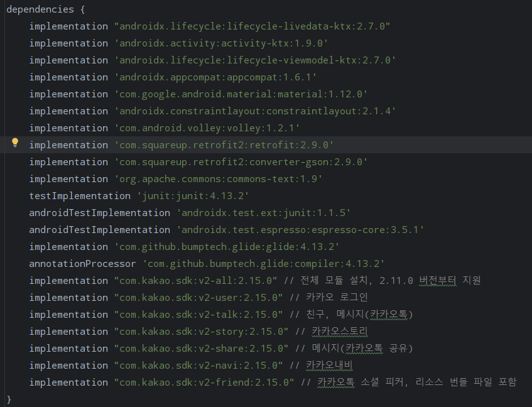532x407 pixels.
Task: Select the lifecycle-livedata-ktx:2.7.0 dependency string
Action: 252,26
